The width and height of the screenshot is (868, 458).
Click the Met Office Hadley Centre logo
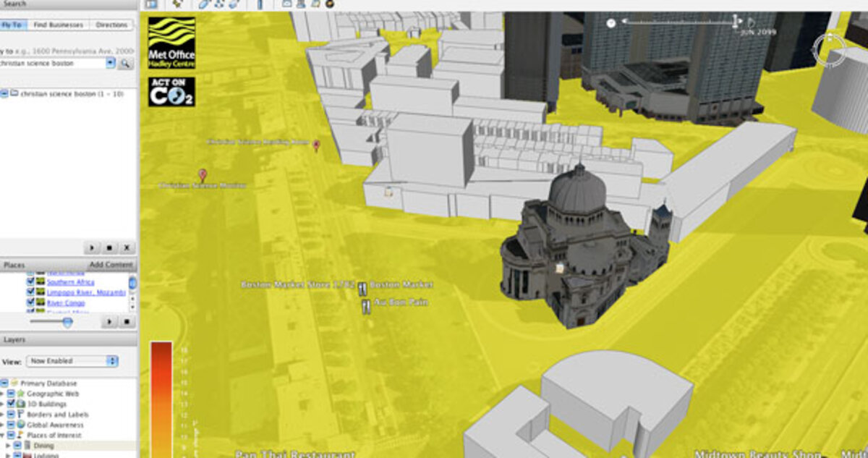click(x=171, y=43)
